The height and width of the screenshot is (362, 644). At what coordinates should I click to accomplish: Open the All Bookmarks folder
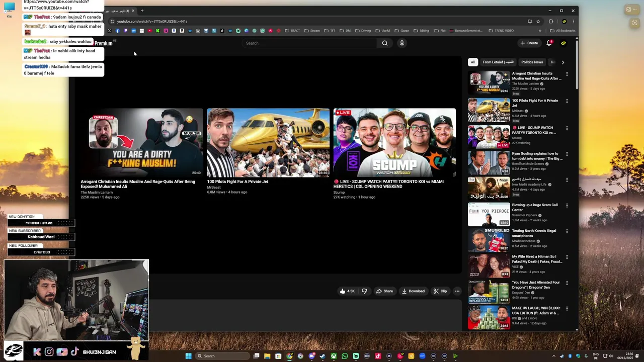(x=562, y=31)
